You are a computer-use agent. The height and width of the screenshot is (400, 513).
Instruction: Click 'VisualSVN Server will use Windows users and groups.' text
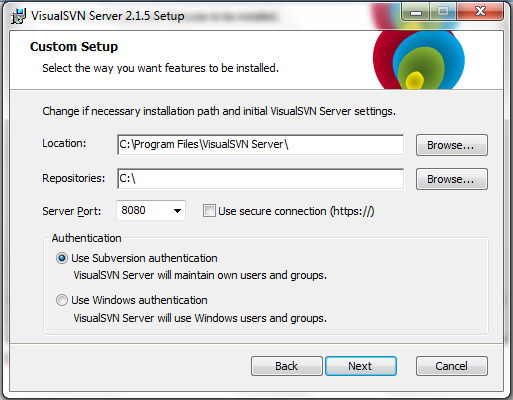[200, 318]
